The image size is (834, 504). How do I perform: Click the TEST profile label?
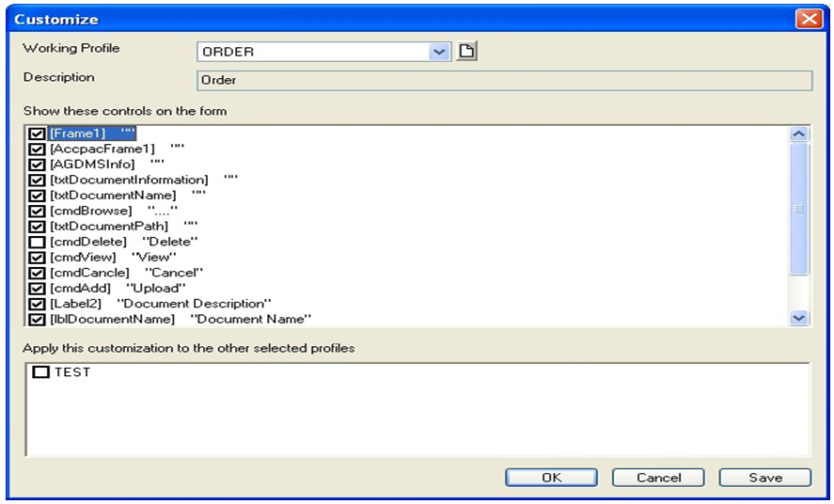pyautogui.click(x=72, y=371)
